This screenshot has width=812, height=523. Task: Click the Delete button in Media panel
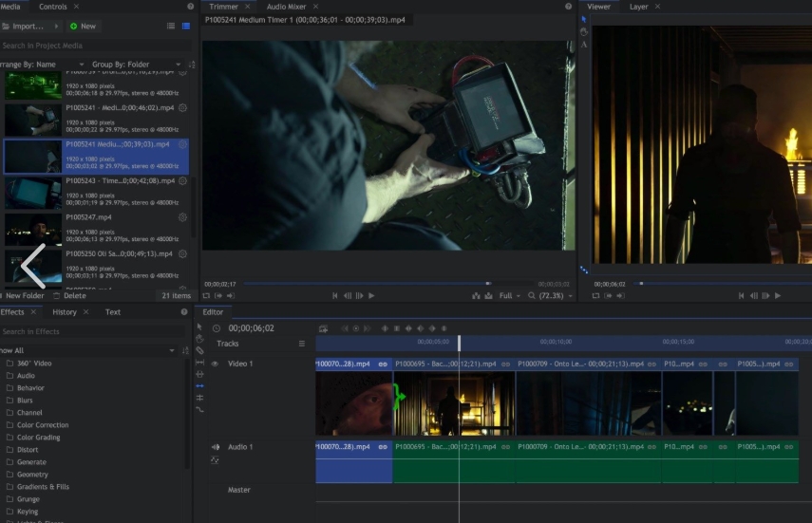pos(69,296)
